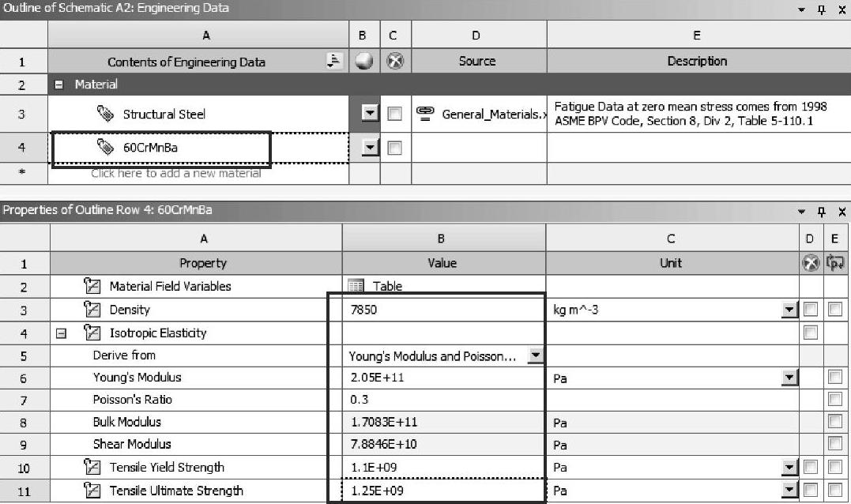Pin the Outline of Schematic A2 panel
Screen dimensions: 851x504
pos(821,9)
